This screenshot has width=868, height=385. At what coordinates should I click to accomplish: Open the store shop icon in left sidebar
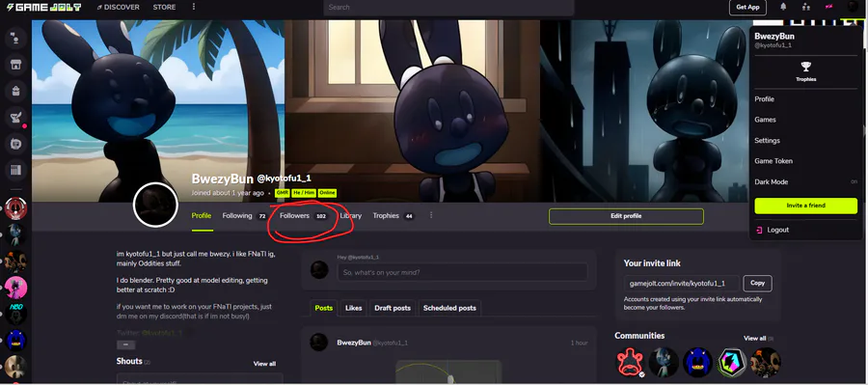[x=15, y=64]
